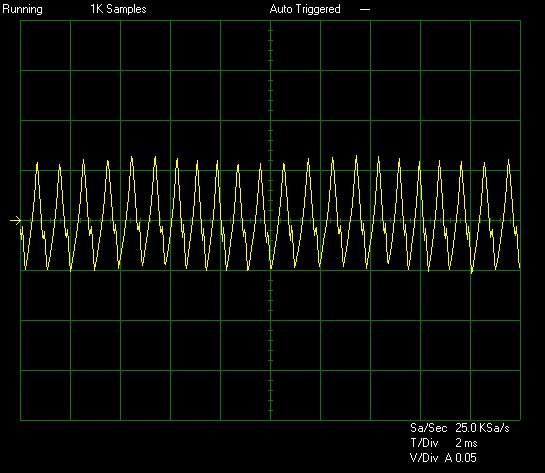This screenshot has height=473, width=545.
Task: Click the yellow ground-level arrow marker
Action: [16, 220]
